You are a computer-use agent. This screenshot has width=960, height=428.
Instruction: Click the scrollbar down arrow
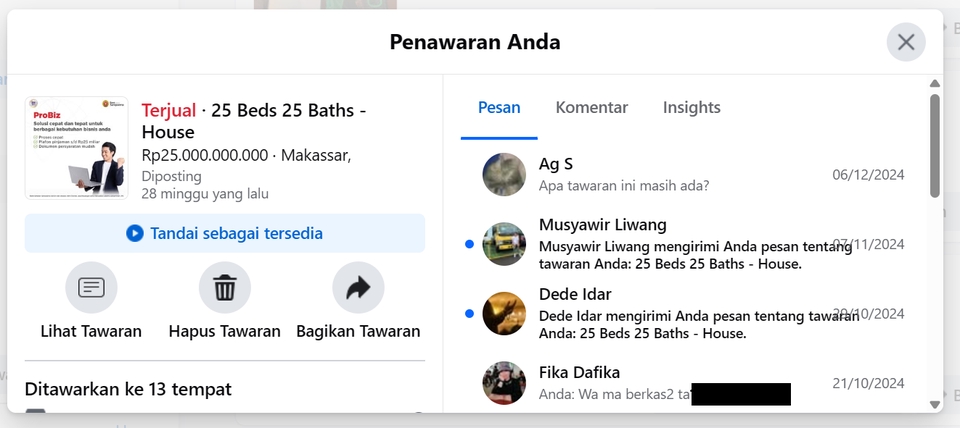(935, 404)
